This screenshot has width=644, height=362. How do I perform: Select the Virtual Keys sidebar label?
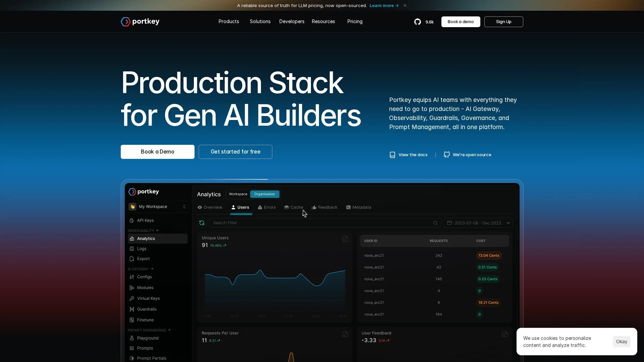pos(148,299)
